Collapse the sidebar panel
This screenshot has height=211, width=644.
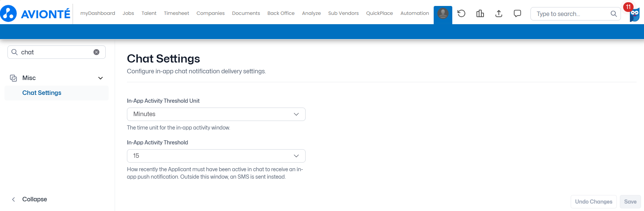pyautogui.click(x=29, y=199)
